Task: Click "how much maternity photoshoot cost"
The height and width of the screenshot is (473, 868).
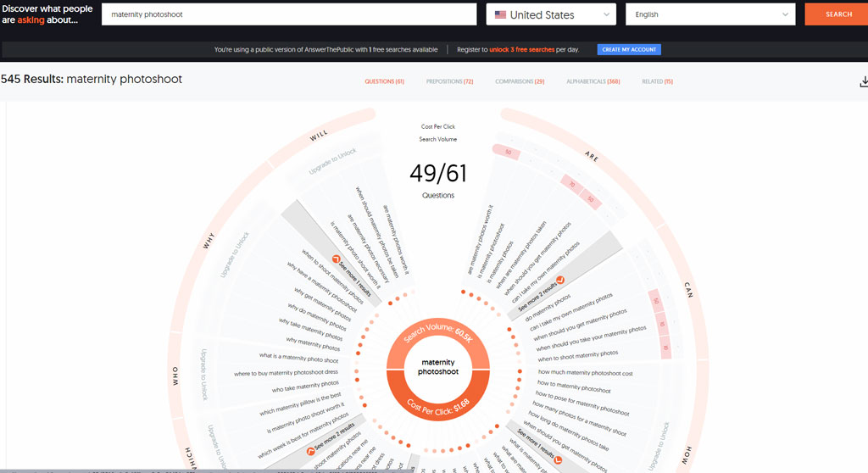Action: (585, 373)
